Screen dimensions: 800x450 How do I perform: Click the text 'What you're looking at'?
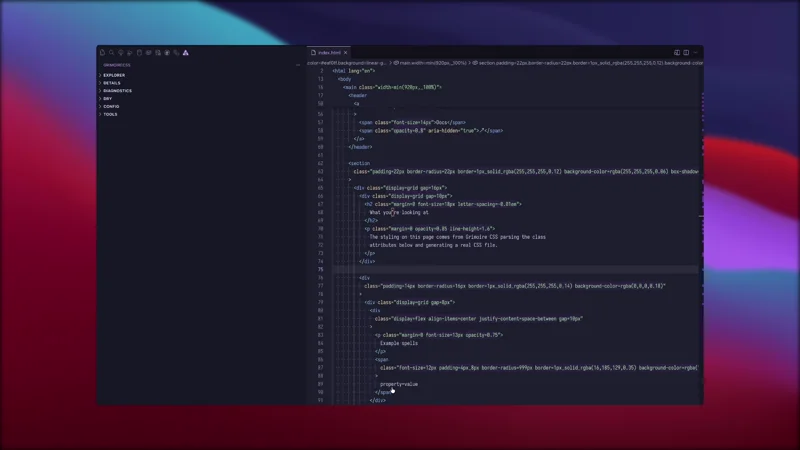(x=399, y=212)
